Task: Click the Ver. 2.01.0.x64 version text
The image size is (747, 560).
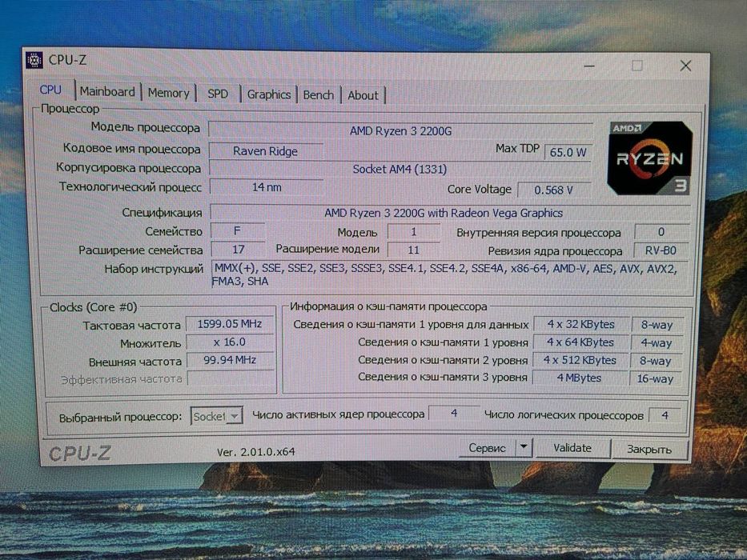Action: click(256, 451)
